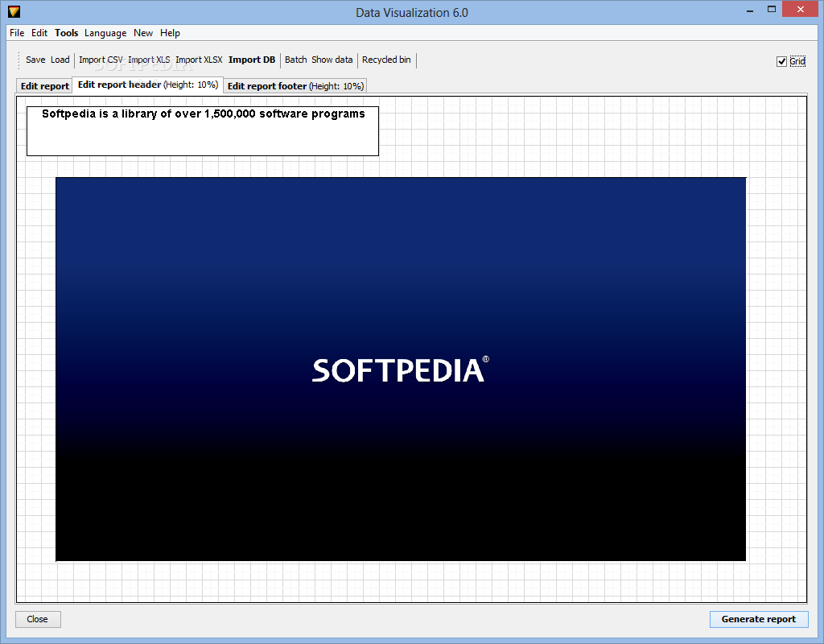
Task: Close the window with the red X
Action: (x=801, y=10)
